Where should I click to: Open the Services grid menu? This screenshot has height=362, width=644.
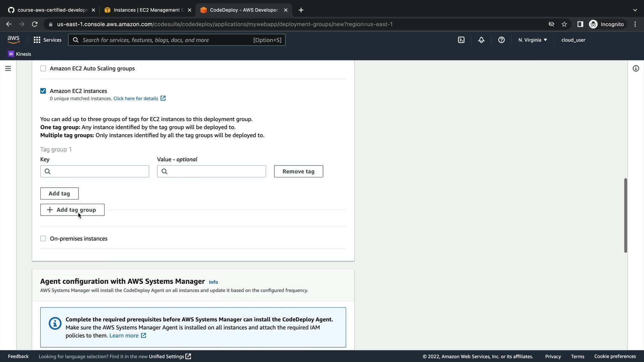(x=47, y=40)
